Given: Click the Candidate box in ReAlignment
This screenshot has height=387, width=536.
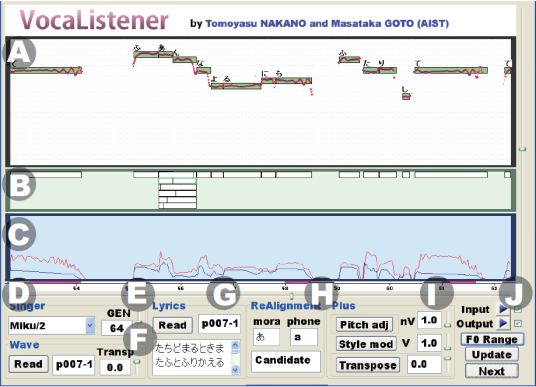Looking at the screenshot, I should pyautogui.click(x=286, y=361).
